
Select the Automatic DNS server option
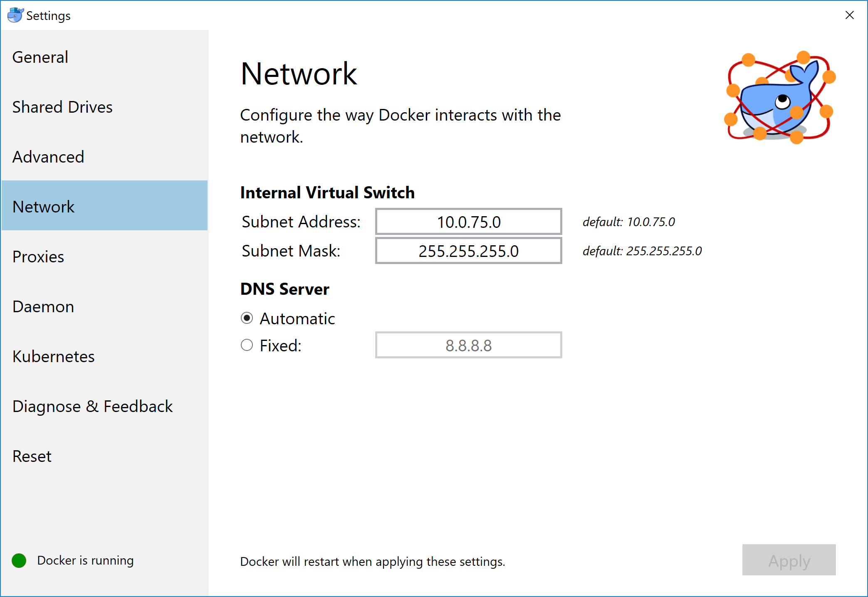click(247, 318)
